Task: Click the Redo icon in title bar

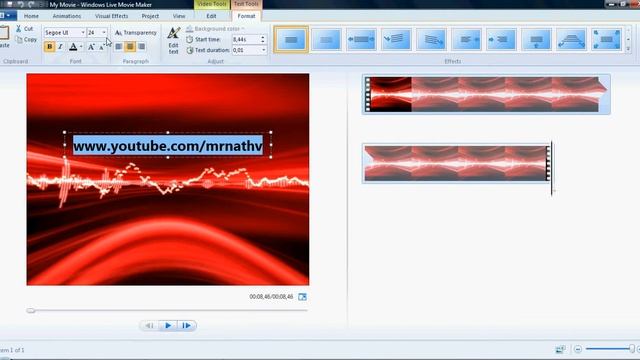Action: click(x=31, y=4)
